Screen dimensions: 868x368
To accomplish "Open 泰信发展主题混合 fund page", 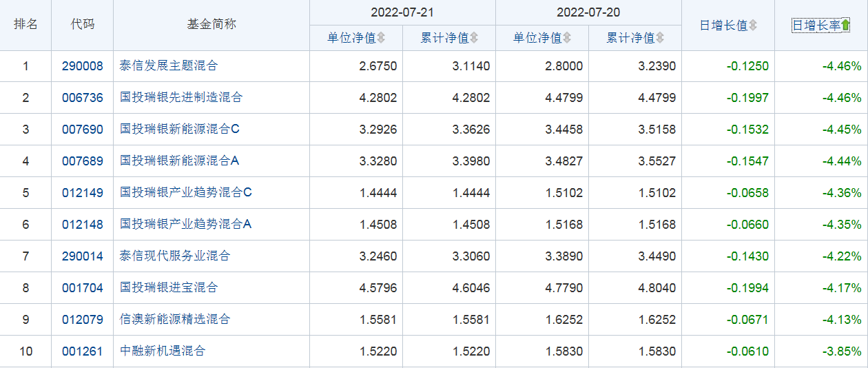I will (169, 66).
